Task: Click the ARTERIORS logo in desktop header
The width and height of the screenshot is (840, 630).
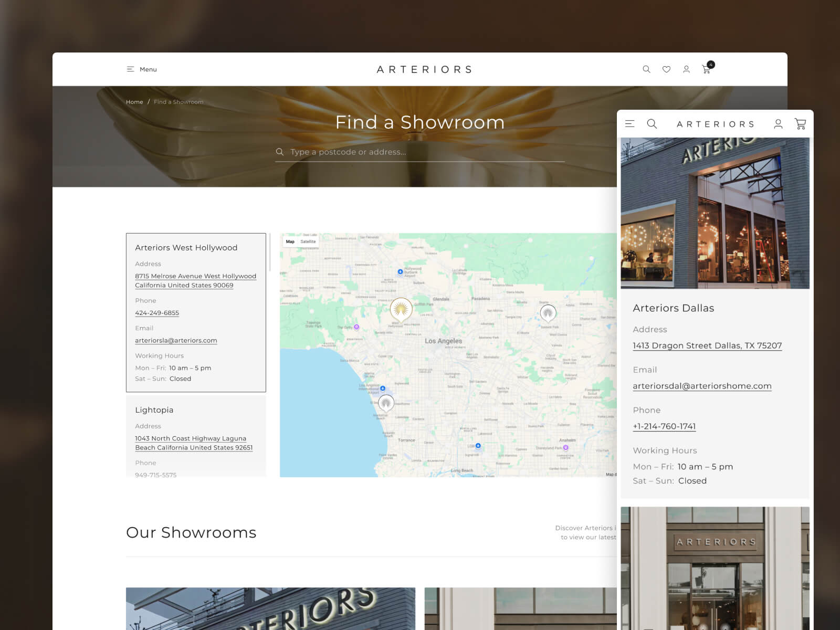Action: [424, 69]
